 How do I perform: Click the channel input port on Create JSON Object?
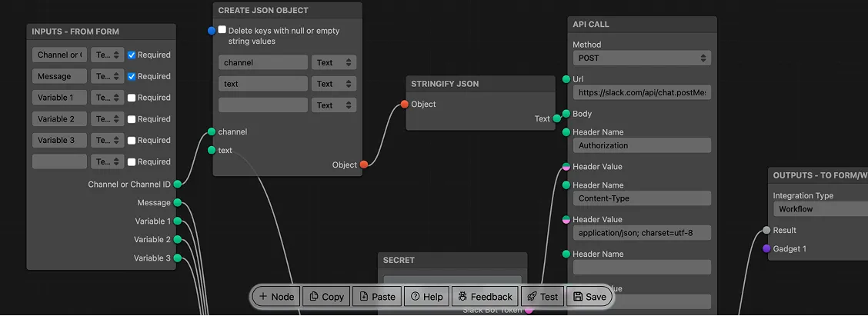(x=212, y=131)
